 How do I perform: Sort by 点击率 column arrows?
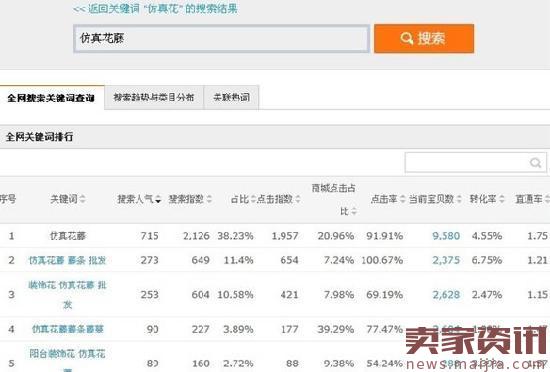pos(402,199)
